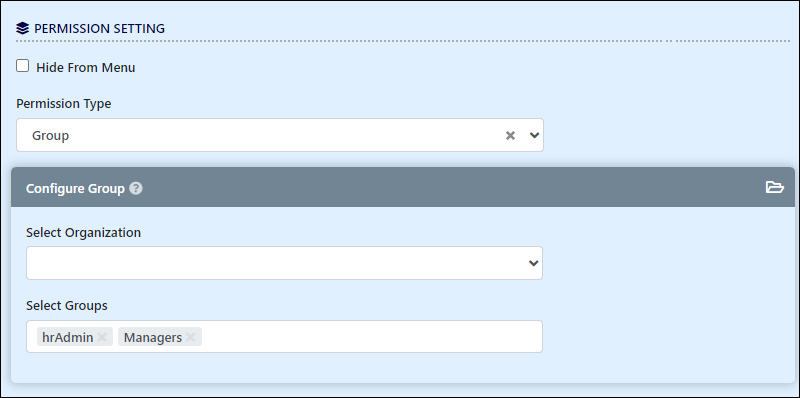Click the PERMISSION SETTING section heading

(99, 29)
